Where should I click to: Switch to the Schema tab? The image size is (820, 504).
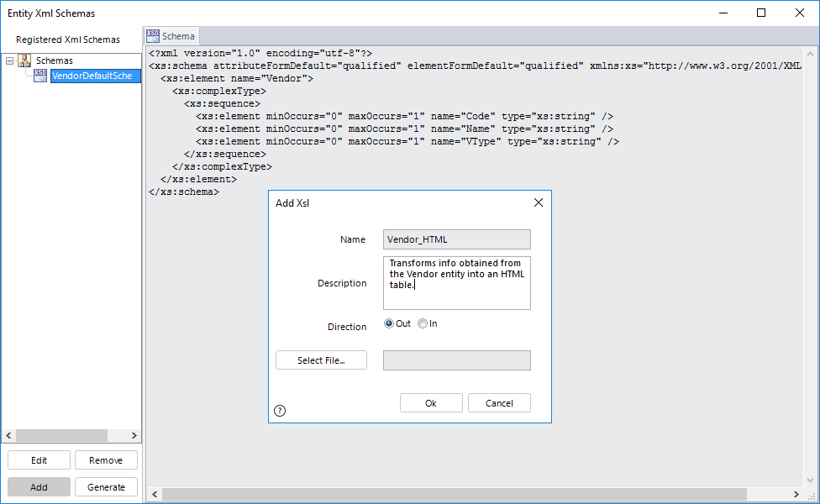click(171, 36)
